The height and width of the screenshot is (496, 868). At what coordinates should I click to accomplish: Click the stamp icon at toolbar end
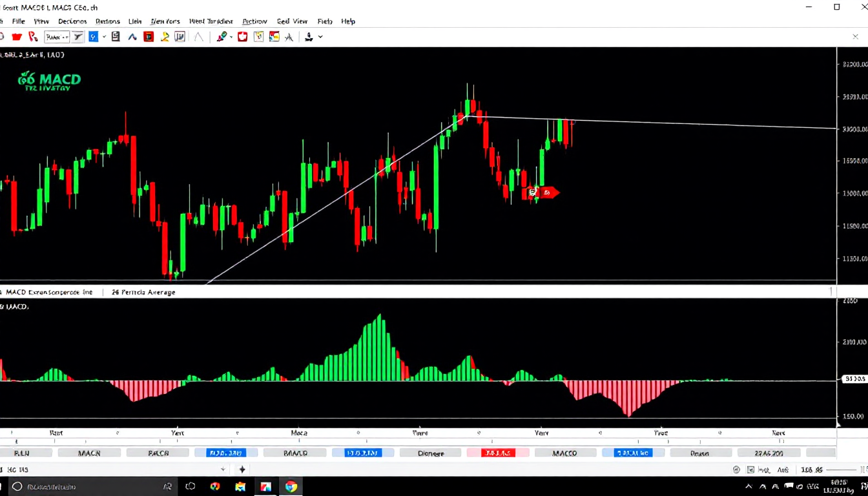tap(309, 37)
